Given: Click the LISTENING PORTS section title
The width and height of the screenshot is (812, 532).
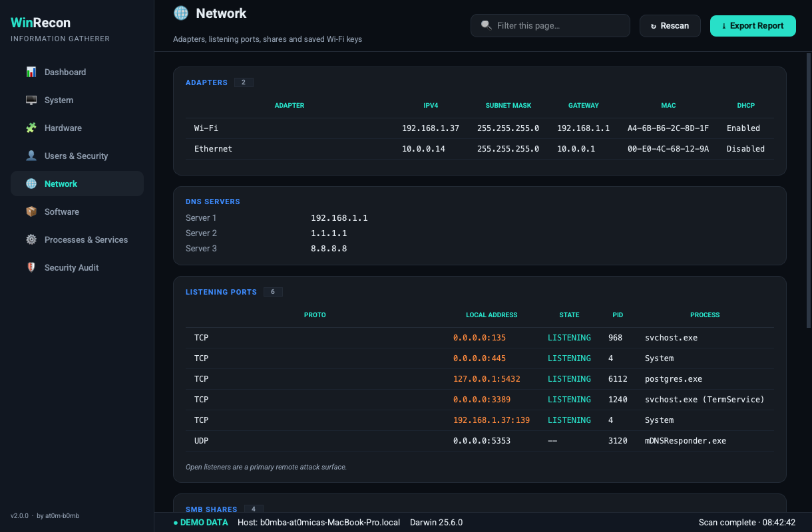Looking at the screenshot, I should [x=221, y=292].
